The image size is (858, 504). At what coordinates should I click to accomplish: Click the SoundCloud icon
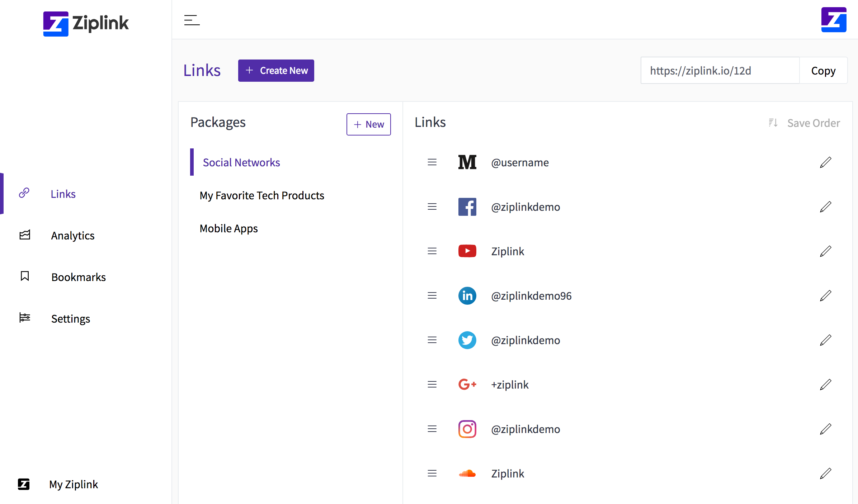[467, 474]
